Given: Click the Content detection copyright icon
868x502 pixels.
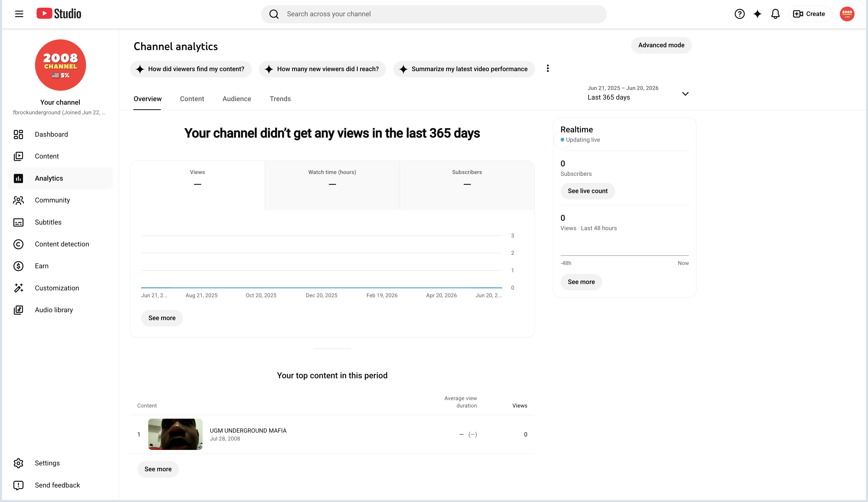Looking at the screenshot, I should point(18,244).
